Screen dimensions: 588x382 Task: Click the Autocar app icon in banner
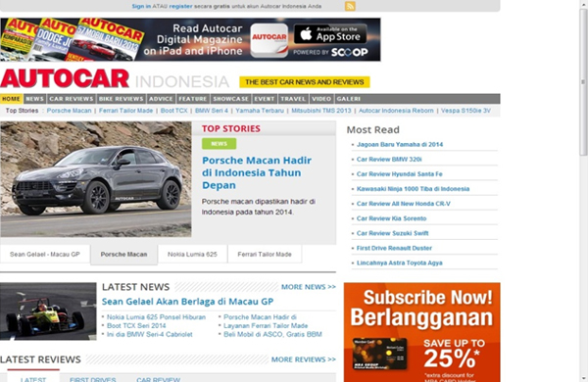coord(269,40)
